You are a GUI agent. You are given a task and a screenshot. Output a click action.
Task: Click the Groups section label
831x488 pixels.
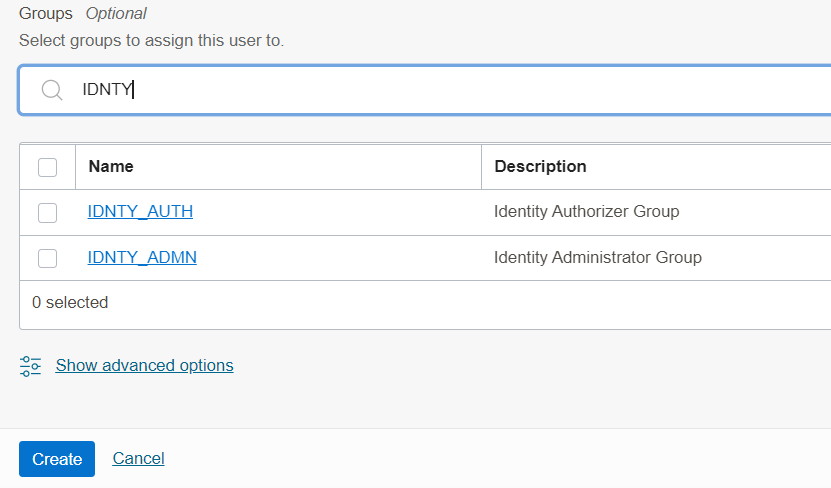click(x=47, y=14)
